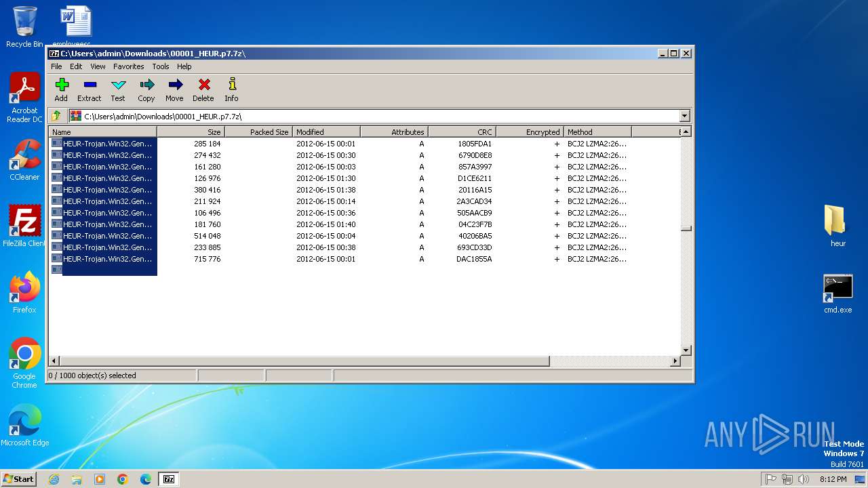Select the file with CRC 2A3CAD34

[365, 201]
